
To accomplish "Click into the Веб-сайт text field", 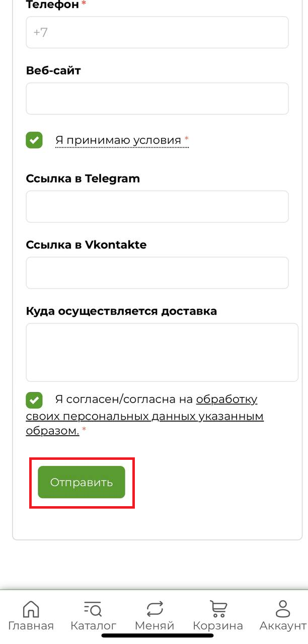I will coord(157,99).
